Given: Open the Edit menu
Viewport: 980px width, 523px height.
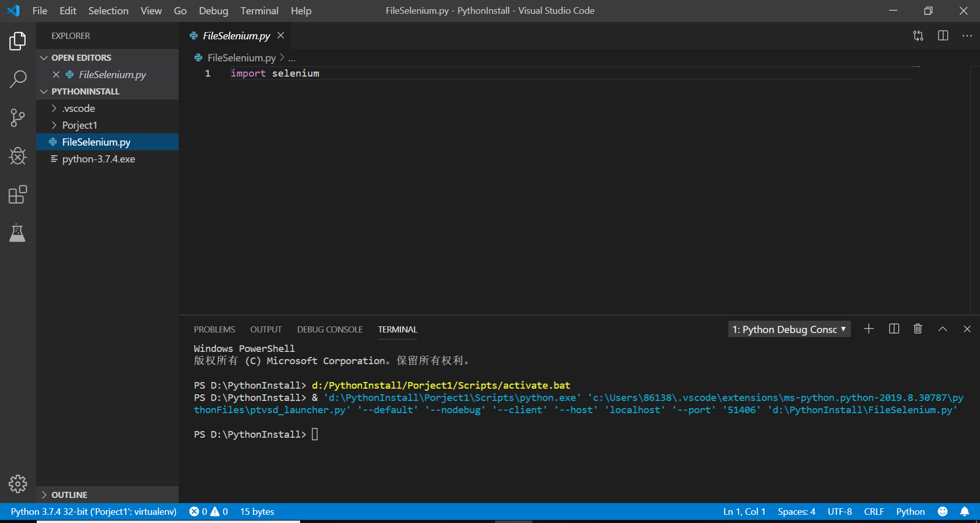Looking at the screenshot, I should pyautogui.click(x=68, y=11).
